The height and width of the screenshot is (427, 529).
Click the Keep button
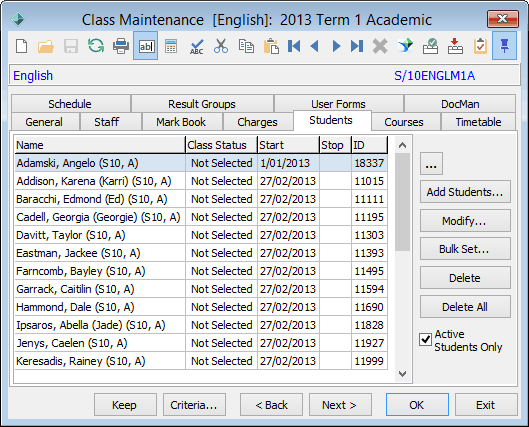pos(125,405)
